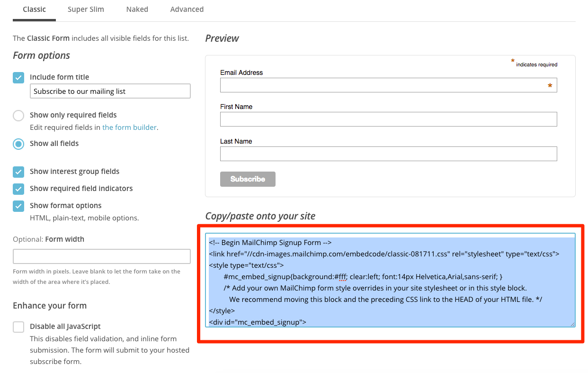Viewport: 588px width, 373px height.
Task: Disable Show required field indicators
Action: tap(18, 189)
